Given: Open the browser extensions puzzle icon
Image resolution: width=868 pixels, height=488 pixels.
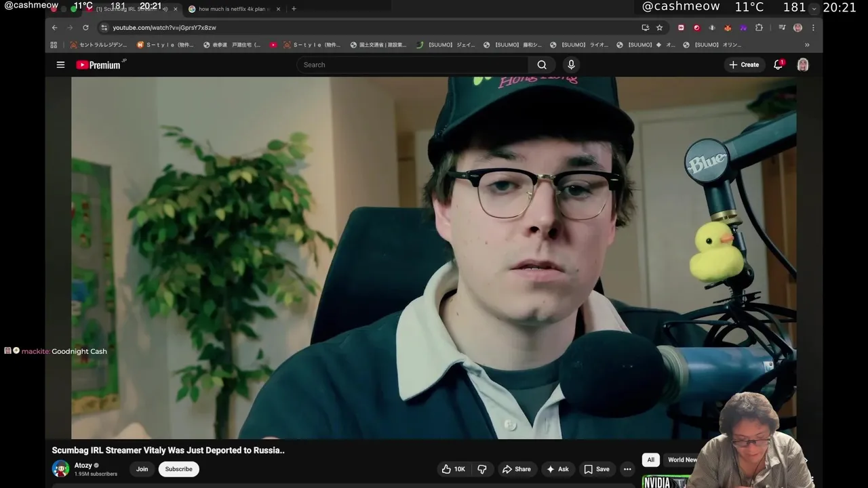Looking at the screenshot, I should click(x=759, y=28).
